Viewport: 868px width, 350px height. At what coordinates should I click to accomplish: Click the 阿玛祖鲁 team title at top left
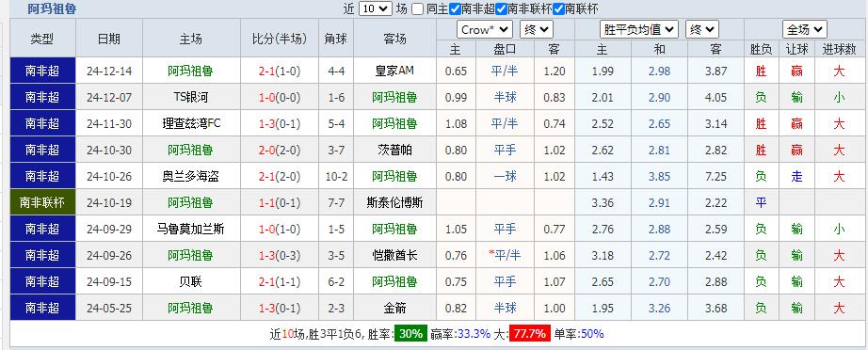(x=53, y=8)
